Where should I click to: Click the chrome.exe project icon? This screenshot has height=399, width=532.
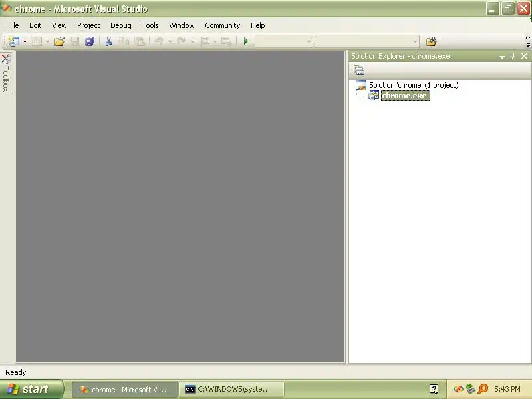(x=374, y=96)
